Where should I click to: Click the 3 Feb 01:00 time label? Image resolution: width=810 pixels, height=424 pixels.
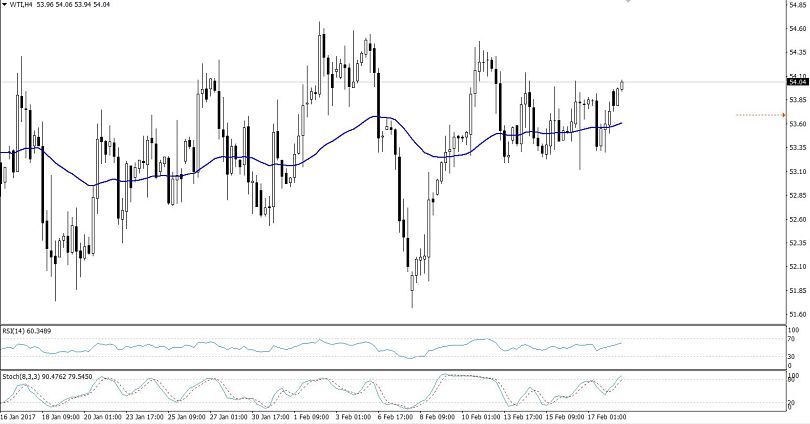353,417
